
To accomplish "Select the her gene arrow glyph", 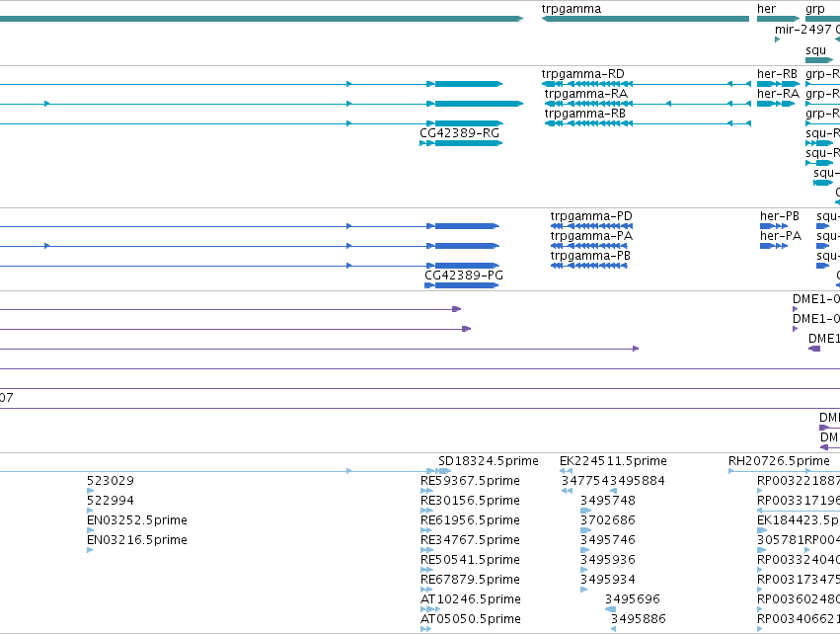I will coord(778,19).
